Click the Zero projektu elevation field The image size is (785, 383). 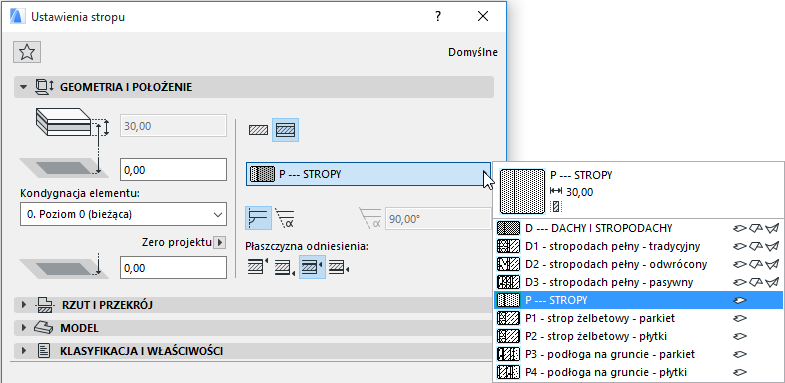pos(173,268)
